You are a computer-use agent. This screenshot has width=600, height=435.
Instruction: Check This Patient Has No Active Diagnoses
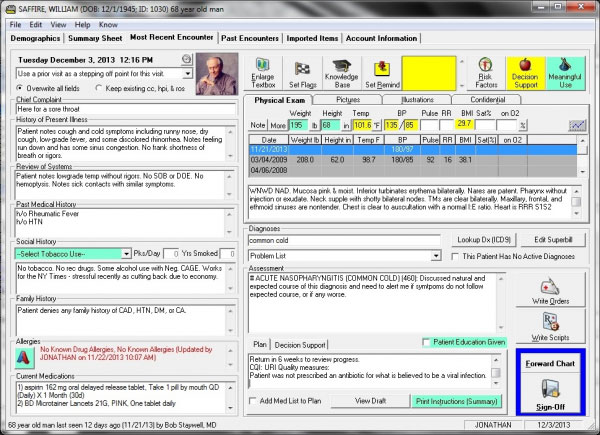pyautogui.click(x=513, y=256)
